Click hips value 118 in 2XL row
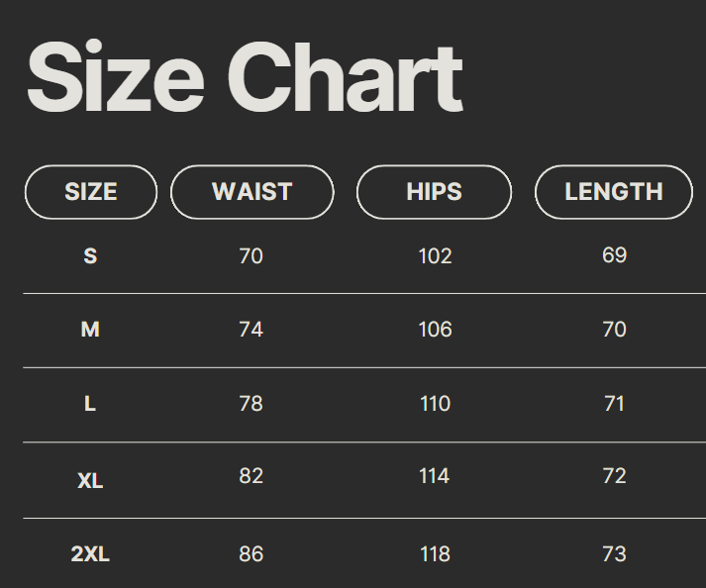This screenshot has width=706, height=588. [435, 554]
